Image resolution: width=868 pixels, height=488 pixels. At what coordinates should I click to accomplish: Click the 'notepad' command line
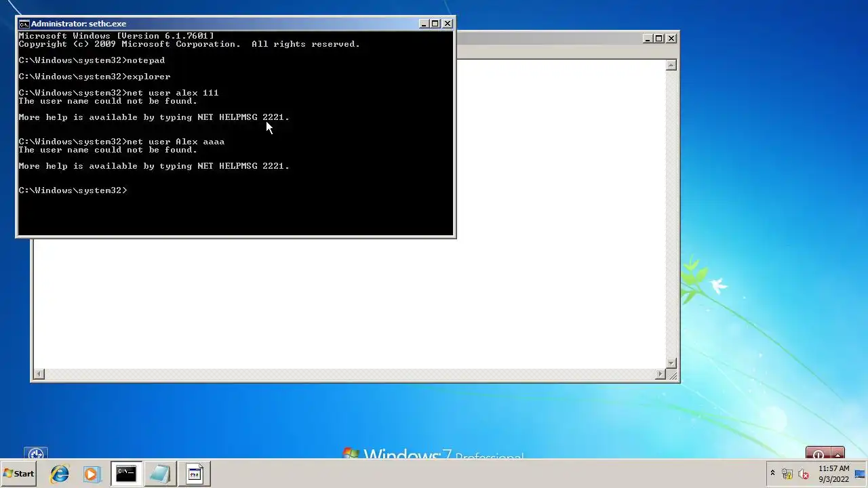92,60
